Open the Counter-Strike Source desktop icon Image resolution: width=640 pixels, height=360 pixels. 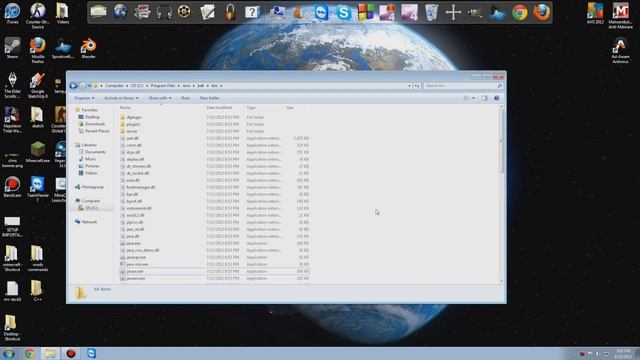tap(38, 15)
